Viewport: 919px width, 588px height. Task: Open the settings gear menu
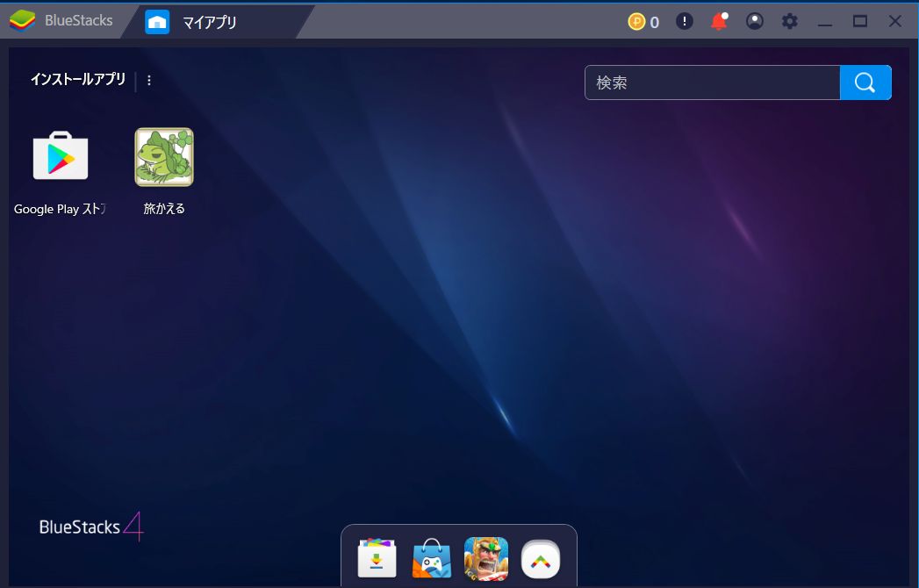789,21
